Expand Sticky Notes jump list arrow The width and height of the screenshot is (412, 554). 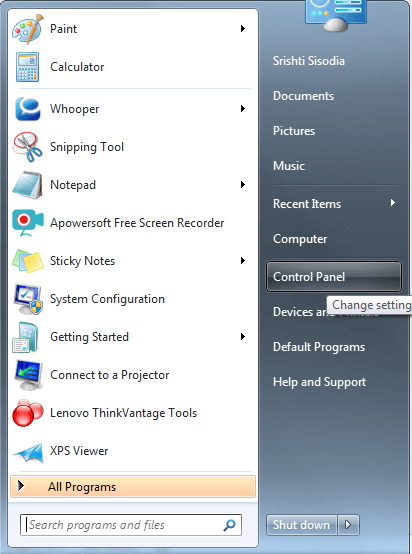243,261
